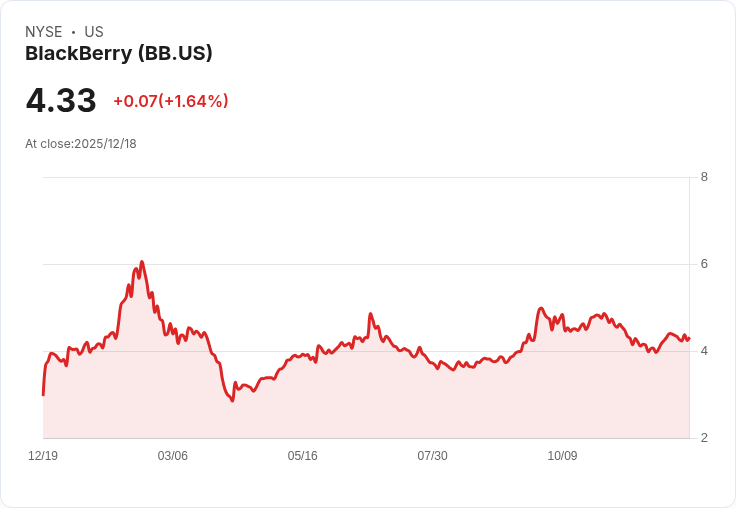Image resolution: width=736 pixels, height=508 pixels.
Task: Click the bullet separator between NYSE and US
Action: pos(73,32)
